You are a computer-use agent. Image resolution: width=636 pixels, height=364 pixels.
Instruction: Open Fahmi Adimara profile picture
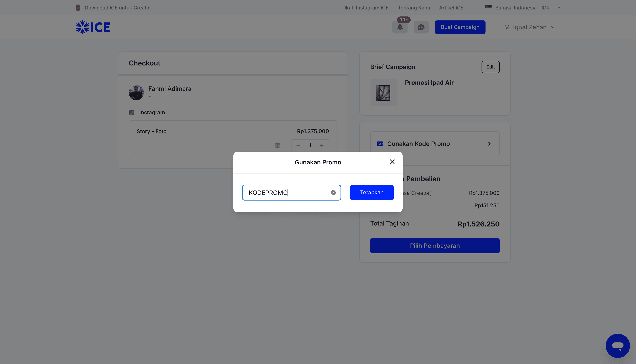[x=136, y=93]
